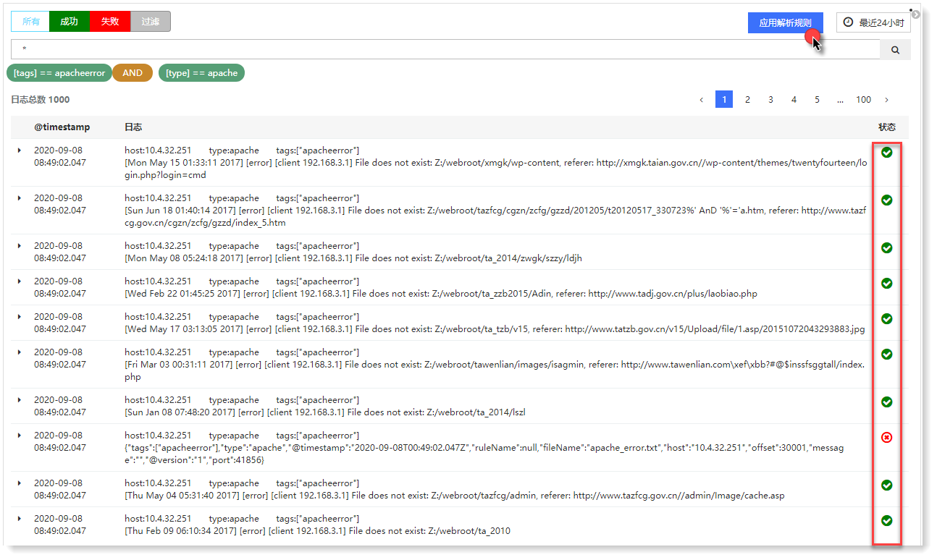Viewport: 937px width, 560px height.
Task: Click the 日志 column header
Action: tap(133, 127)
